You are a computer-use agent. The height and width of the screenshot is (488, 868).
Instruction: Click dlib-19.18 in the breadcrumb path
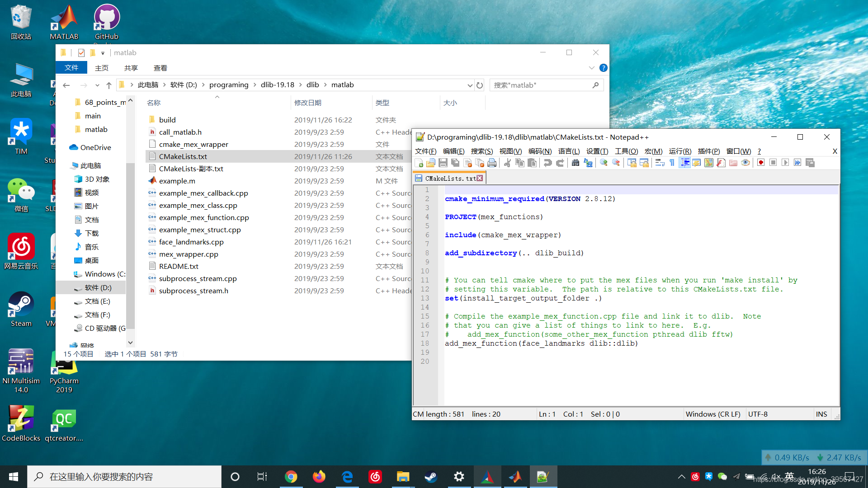[x=277, y=85]
